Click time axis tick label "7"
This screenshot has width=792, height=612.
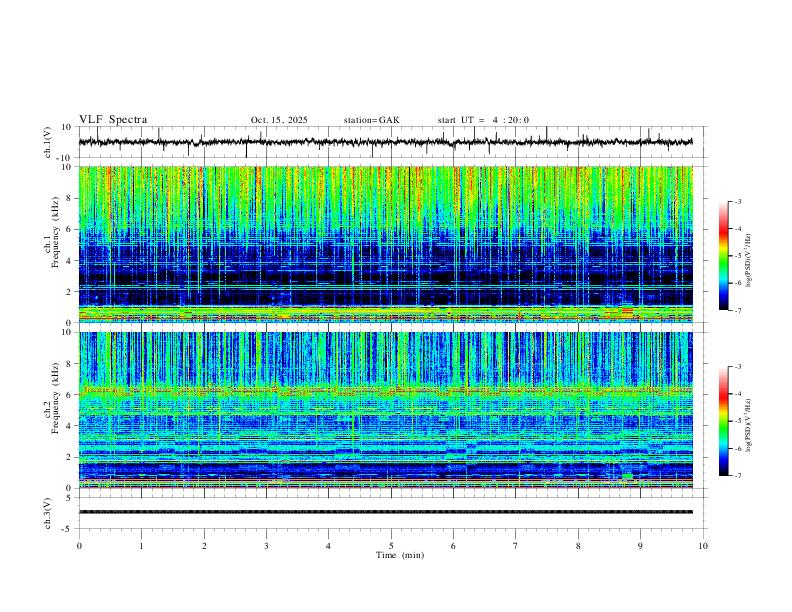(516, 546)
